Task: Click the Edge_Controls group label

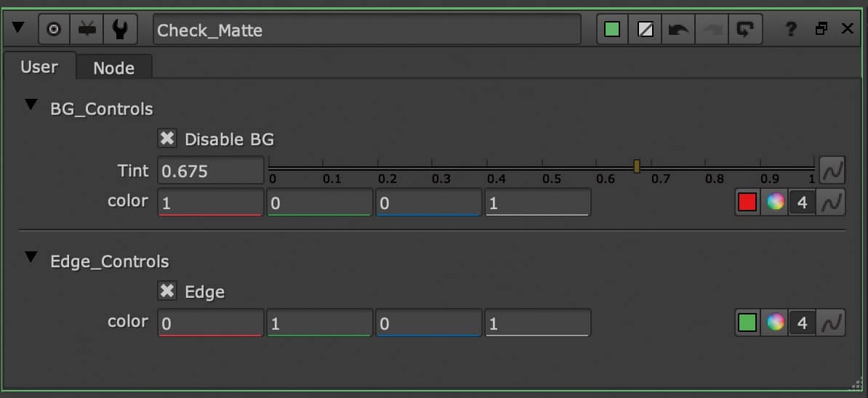Action: coord(110,261)
